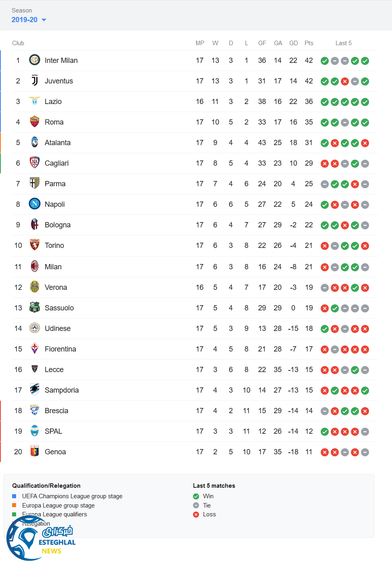Click the Lazio eagle crest
Image resolution: width=392 pixels, height=572 pixels.
coord(35,101)
